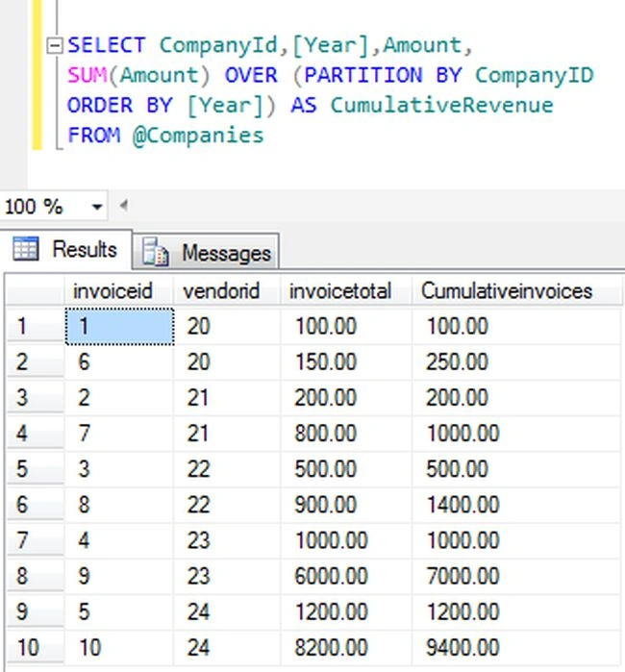This screenshot has height=672, width=625.
Task: Select row header number 6
Action: (36, 505)
